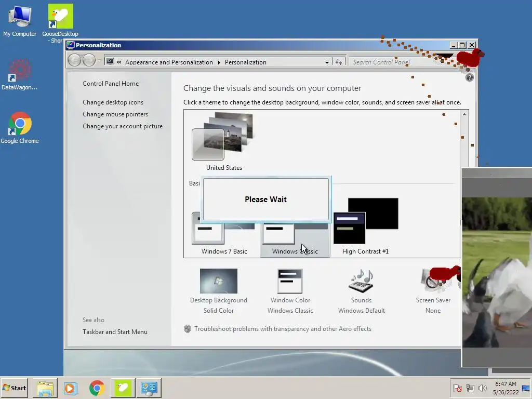Screen dimensions: 532x399
Task: Click Troubleshoot problems with transparency link
Action: [283, 329]
